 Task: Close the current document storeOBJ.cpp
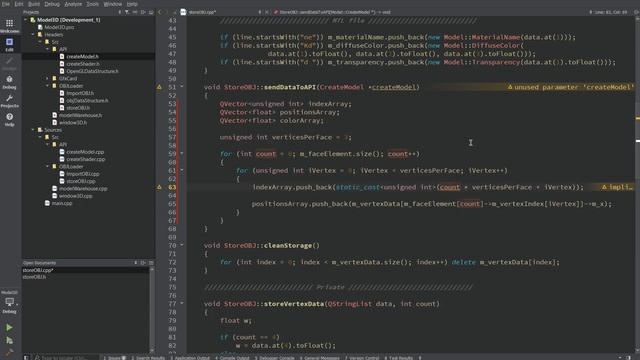pyautogui.click(x=267, y=12)
